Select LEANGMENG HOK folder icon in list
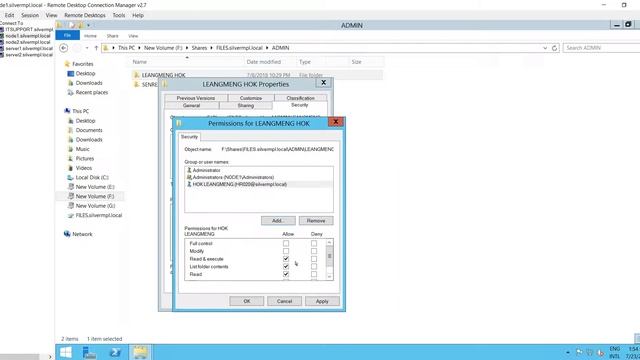Image resolution: width=640 pixels, height=360 pixels. click(136, 75)
